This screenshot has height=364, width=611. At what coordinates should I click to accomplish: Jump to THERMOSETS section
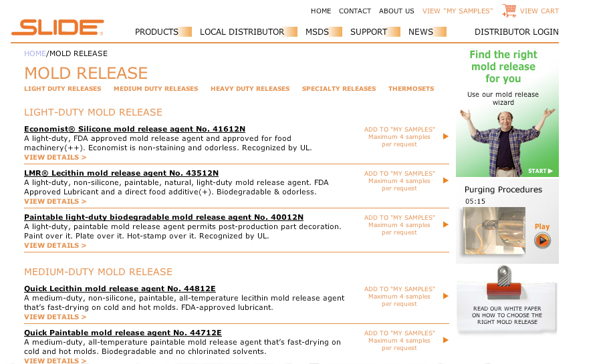coord(411,89)
